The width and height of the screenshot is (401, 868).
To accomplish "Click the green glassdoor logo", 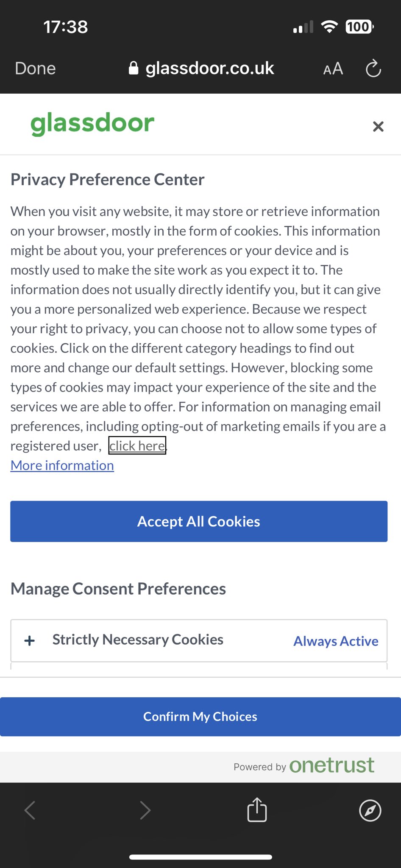I will coord(92,123).
